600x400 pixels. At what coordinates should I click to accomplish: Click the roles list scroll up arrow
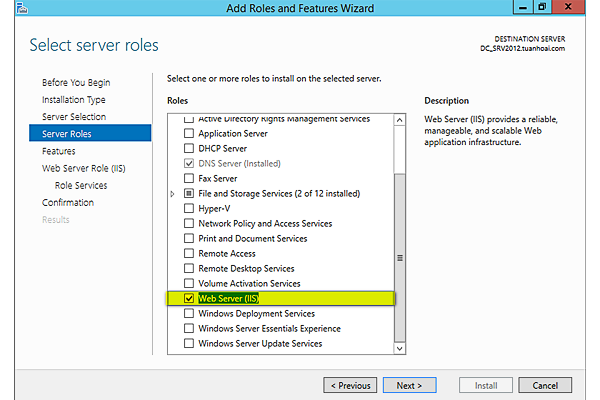tap(399, 120)
